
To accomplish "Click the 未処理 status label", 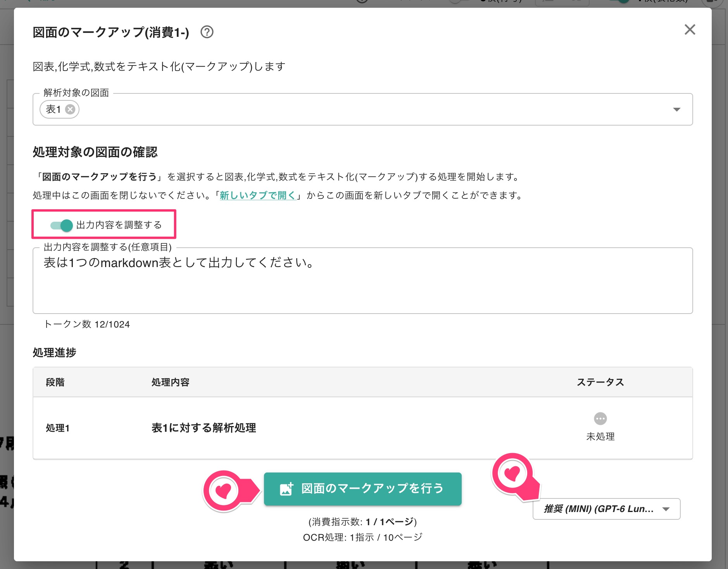I will coord(600,436).
